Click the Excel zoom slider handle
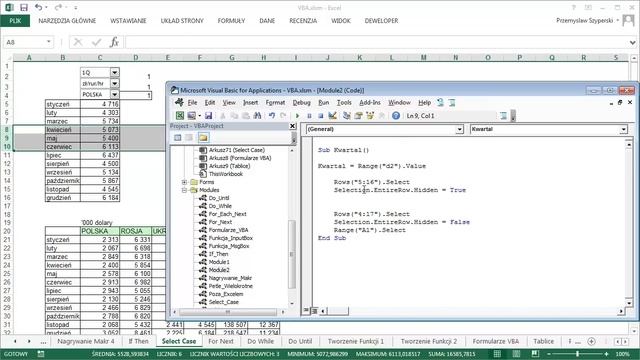640x360 pixels. tap(577, 354)
